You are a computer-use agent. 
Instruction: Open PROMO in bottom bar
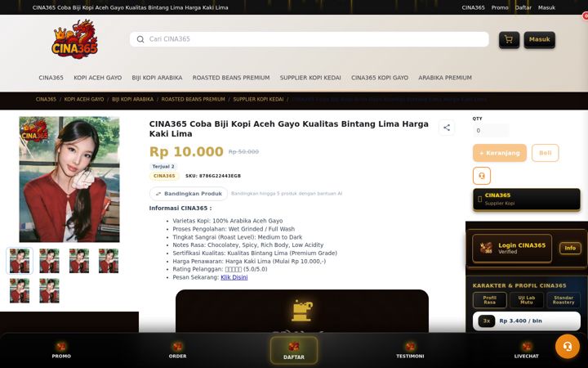tap(61, 350)
